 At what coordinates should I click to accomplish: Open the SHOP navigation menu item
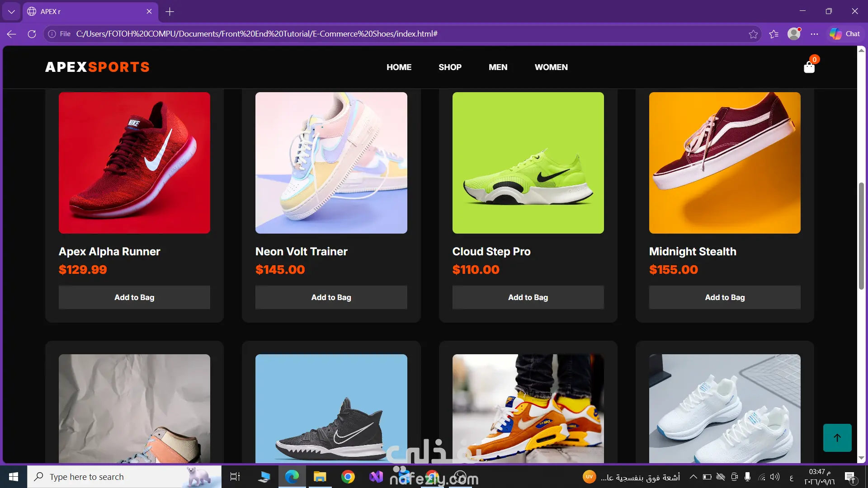point(450,67)
